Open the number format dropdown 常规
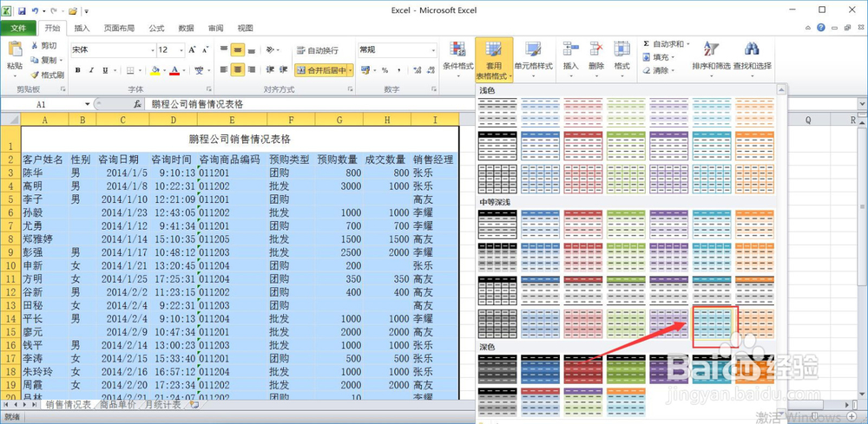Screen dimensions: 868x424 click(x=433, y=50)
